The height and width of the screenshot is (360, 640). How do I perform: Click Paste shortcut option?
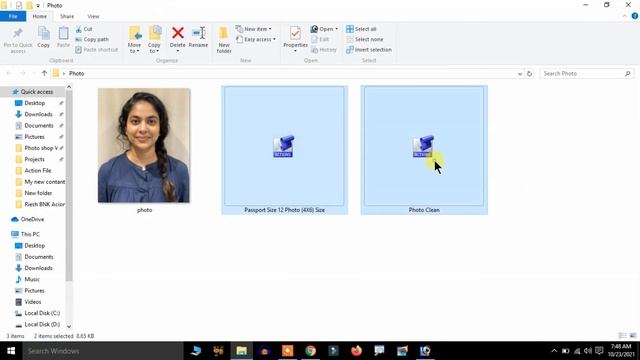coord(97,49)
